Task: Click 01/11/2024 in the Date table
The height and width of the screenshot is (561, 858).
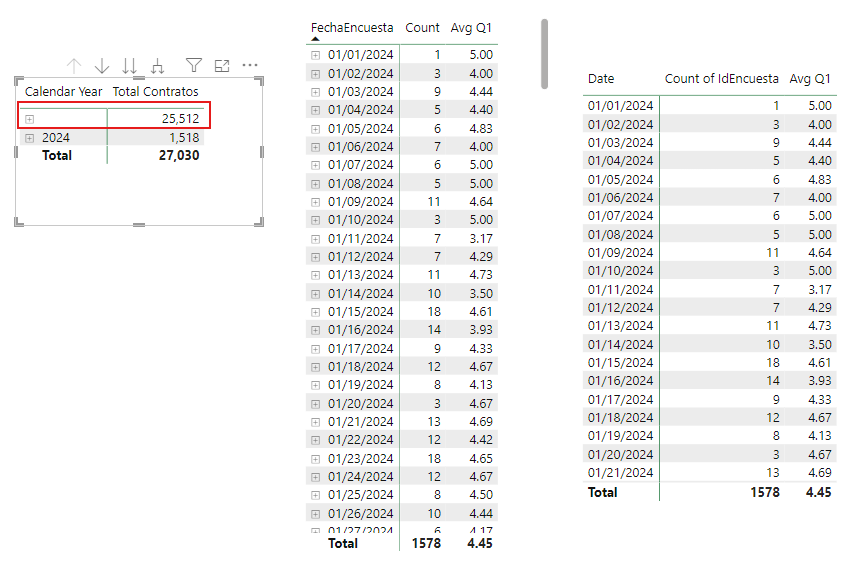Action: click(x=621, y=290)
